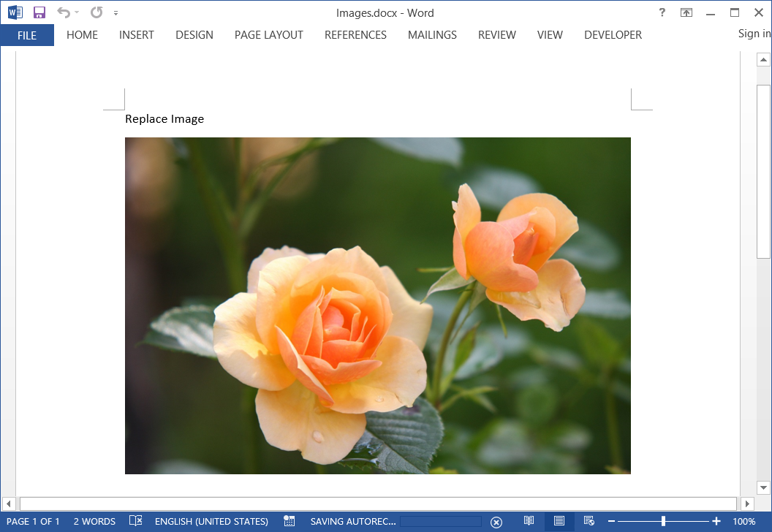Click the Undo arrow icon
Viewport: 772px width, 532px height.
tap(64, 12)
